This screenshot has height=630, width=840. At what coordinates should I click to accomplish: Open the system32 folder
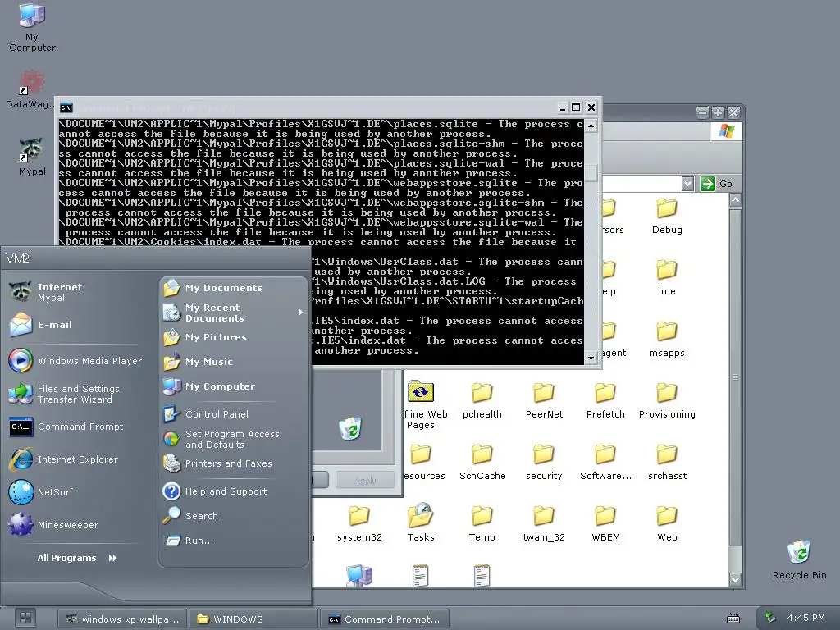coord(359,524)
